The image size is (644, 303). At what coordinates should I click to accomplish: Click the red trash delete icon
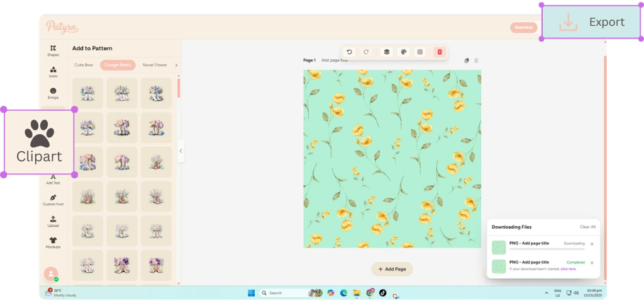[440, 52]
